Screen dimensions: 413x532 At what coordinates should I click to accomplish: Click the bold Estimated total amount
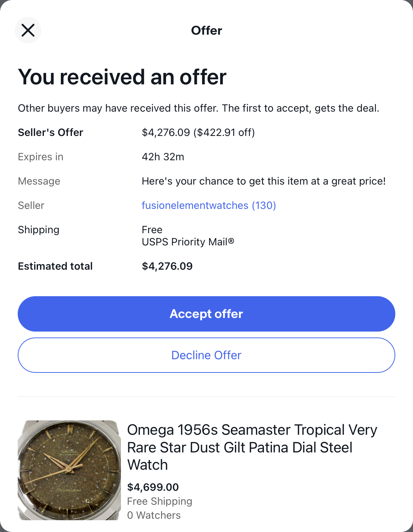(167, 266)
